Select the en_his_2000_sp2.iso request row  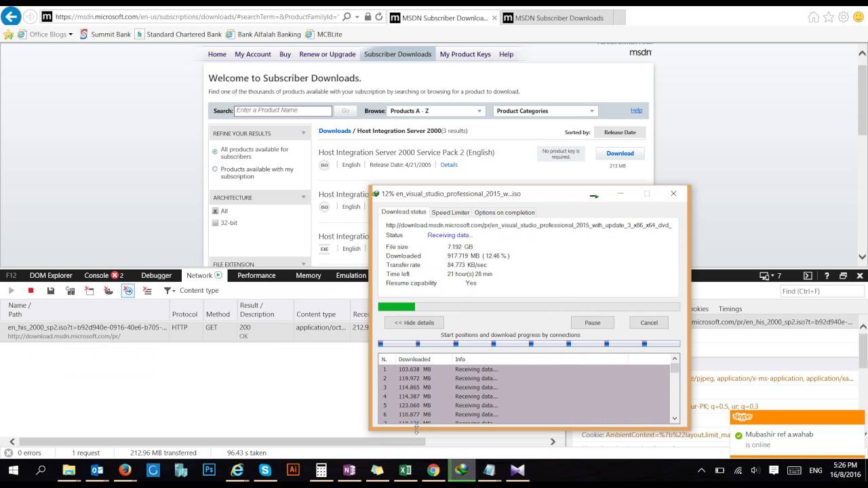184,331
